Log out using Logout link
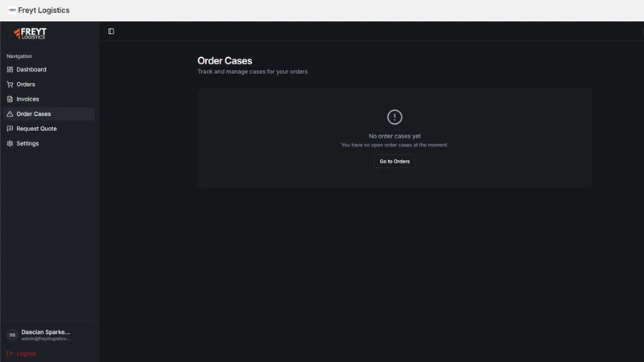The height and width of the screenshot is (362, 644). (x=26, y=353)
